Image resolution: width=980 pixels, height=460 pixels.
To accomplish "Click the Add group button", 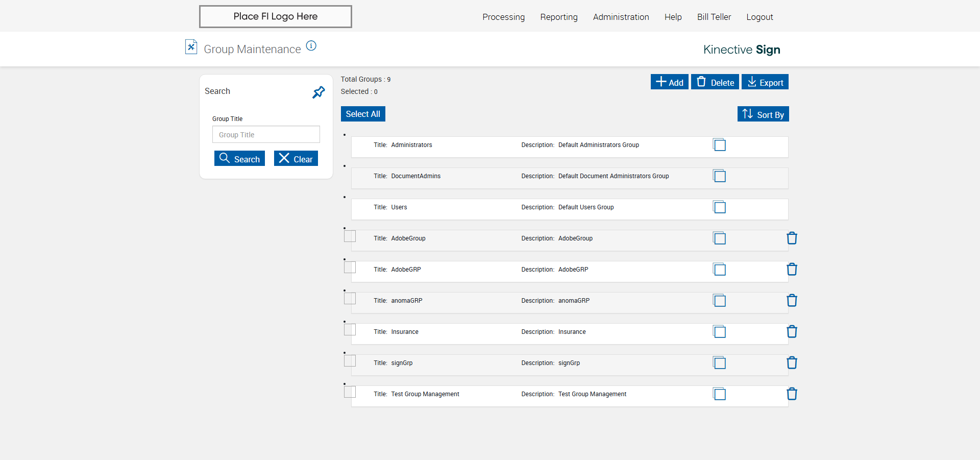I will [669, 82].
